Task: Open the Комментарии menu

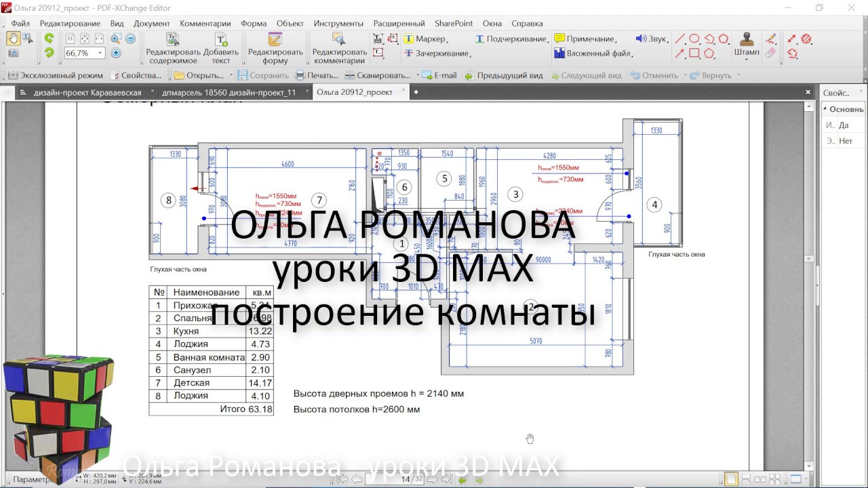Action: coord(205,23)
